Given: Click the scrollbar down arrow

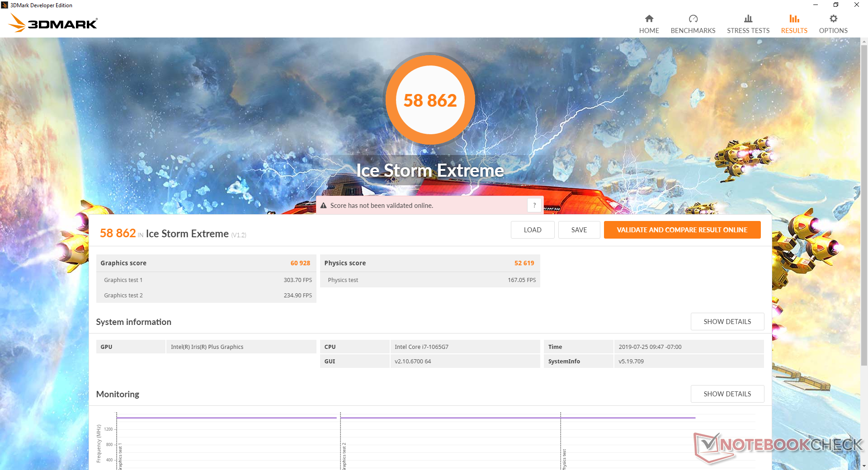Looking at the screenshot, I should pos(864,465).
